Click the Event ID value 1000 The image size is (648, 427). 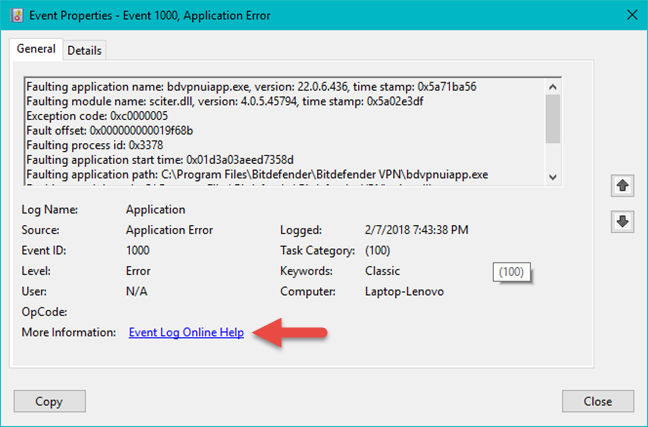coord(138,250)
